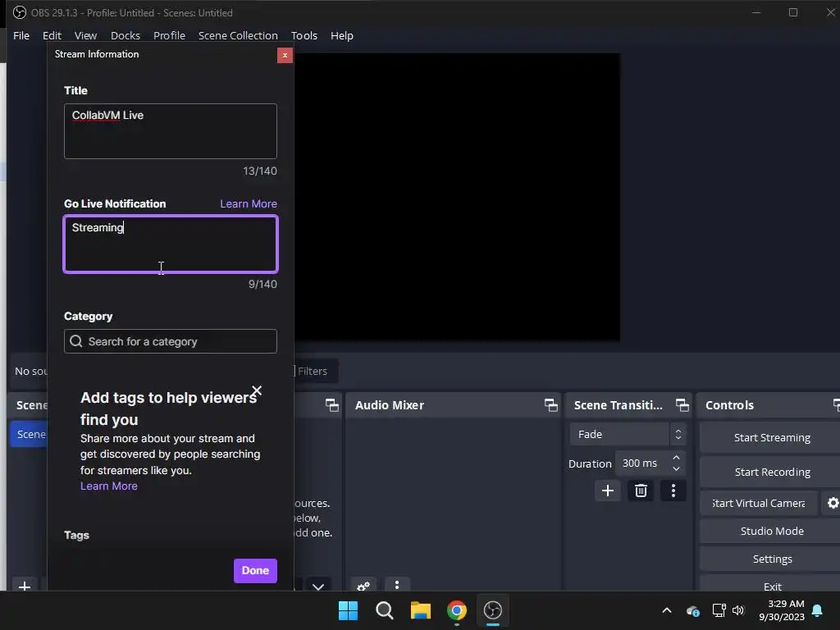Image resolution: width=840 pixels, height=630 pixels.
Task: Click Start Recording
Action: tap(771, 472)
